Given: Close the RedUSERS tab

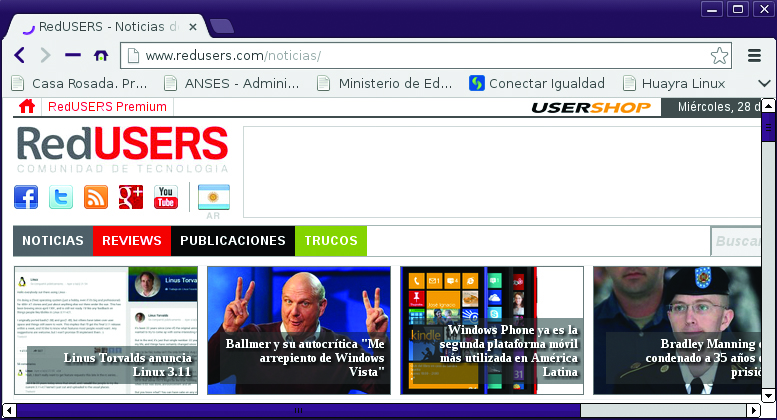Looking at the screenshot, I should click(193, 27).
